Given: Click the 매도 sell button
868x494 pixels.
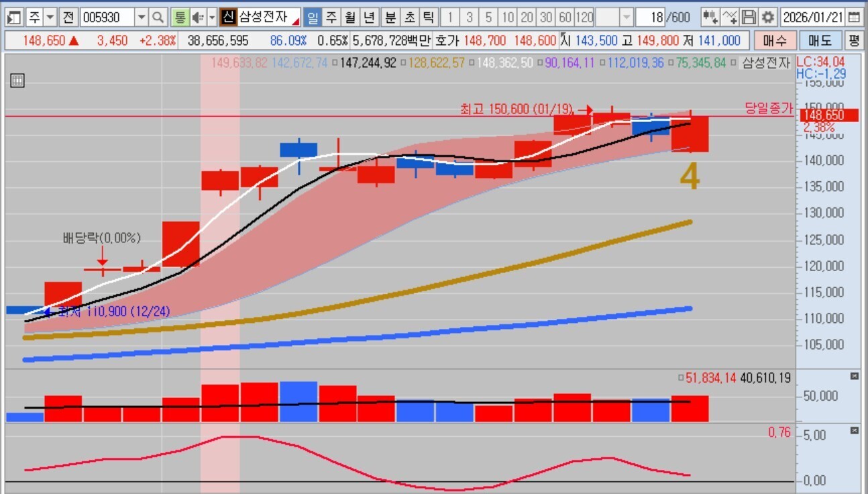Looking at the screenshot, I should [820, 40].
